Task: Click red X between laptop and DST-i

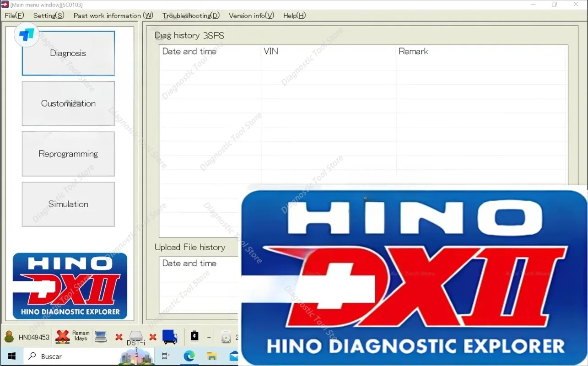Action: pyautogui.click(x=119, y=337)
